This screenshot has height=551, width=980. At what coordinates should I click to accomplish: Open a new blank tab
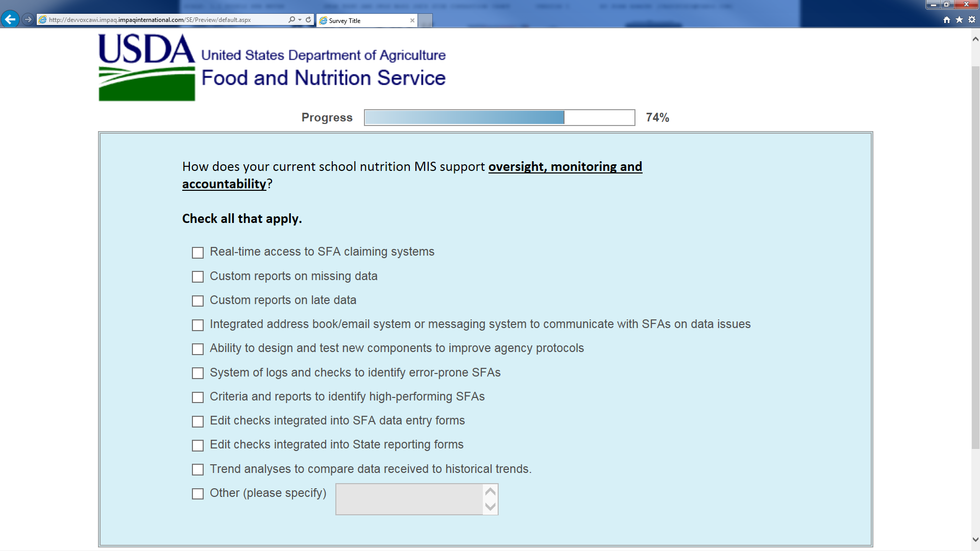425,20
